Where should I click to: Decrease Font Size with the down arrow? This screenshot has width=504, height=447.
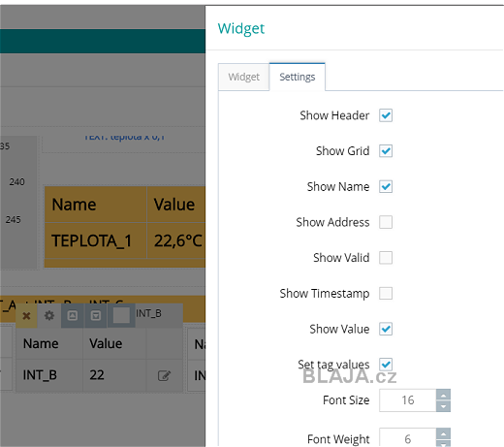443,406
